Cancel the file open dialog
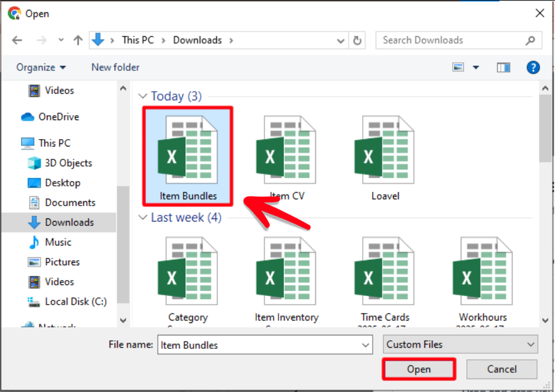 (501, 369)
